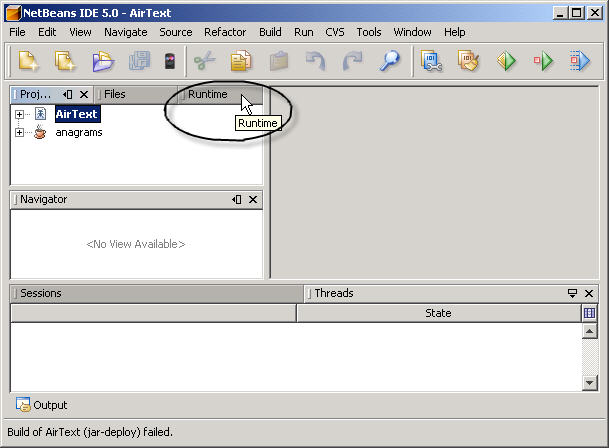This screenshot has width=609, height=448.
Task: Click the Find magnifier icon
Action: (389, 61)
